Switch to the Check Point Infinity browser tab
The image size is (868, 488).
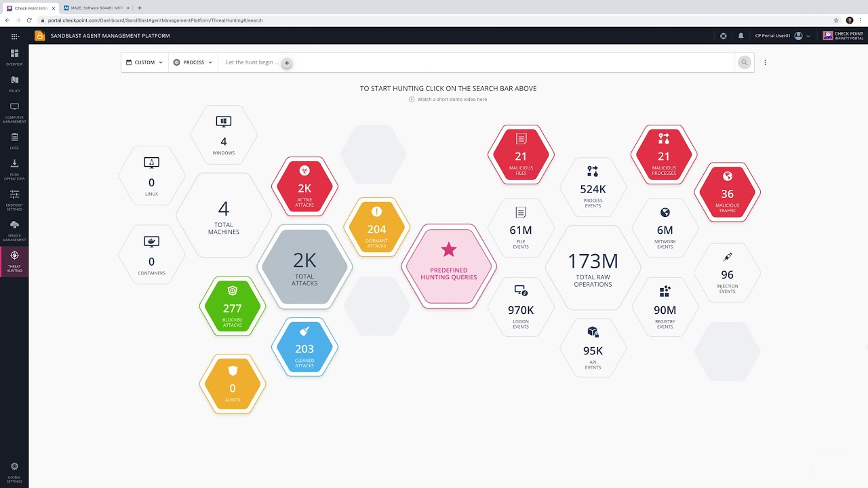pos(31,8)
